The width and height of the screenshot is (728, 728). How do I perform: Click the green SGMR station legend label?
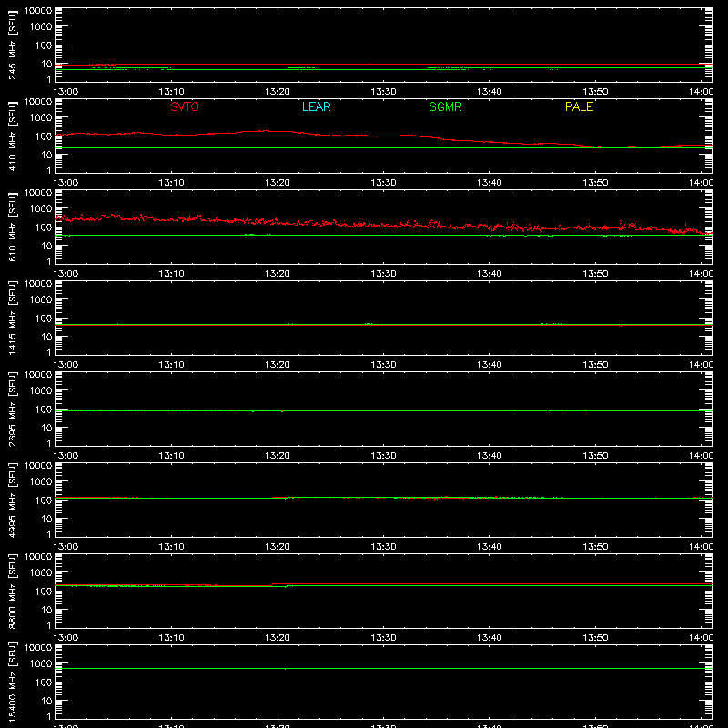[445, 106]
